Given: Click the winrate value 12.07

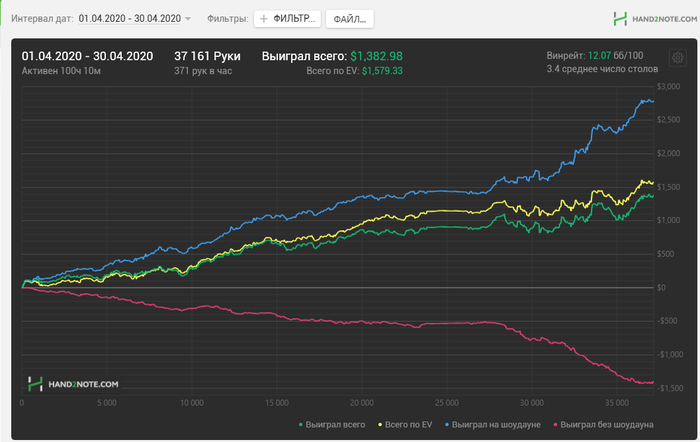Looking at the screenshot, I should (599, 56).
